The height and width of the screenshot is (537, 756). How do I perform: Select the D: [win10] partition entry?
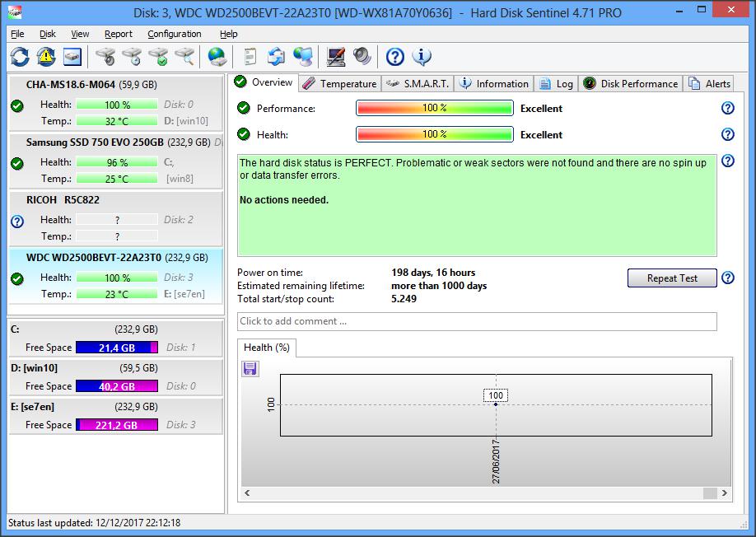[x=116, y=377]
